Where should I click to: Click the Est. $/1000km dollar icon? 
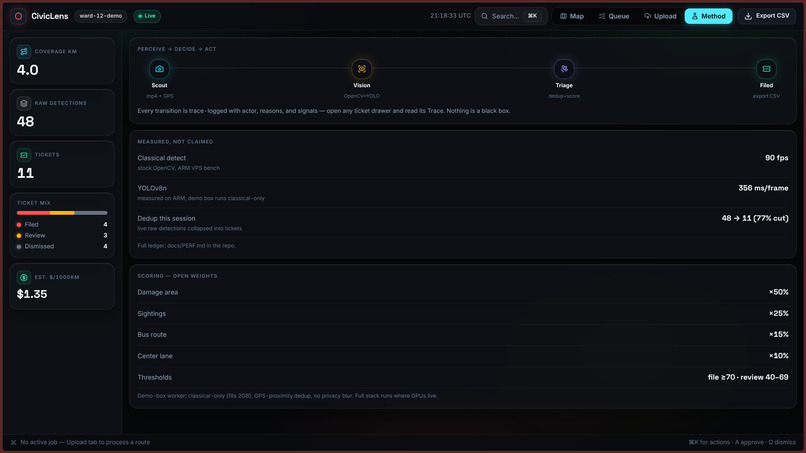tap(24, 277)
